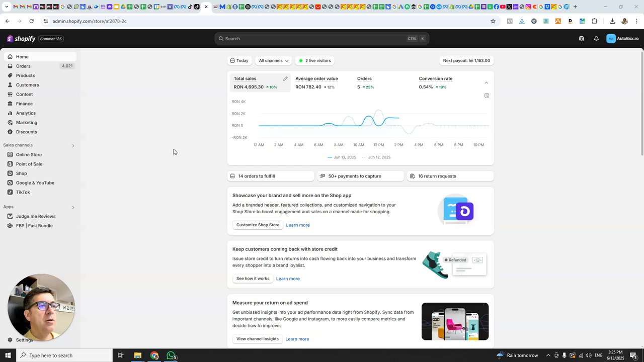The image size is (644, 362).
Task: Open Orders section in sidebar
Action: 39,66
